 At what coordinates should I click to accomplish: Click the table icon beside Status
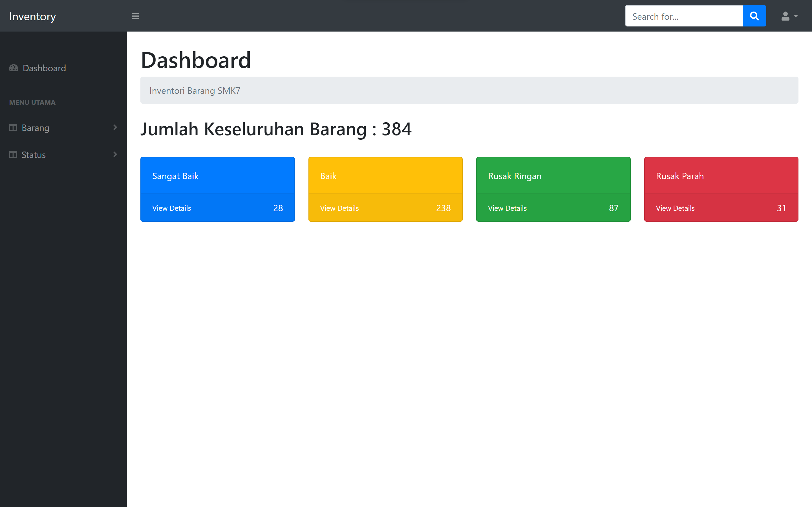tap(13, 155)
